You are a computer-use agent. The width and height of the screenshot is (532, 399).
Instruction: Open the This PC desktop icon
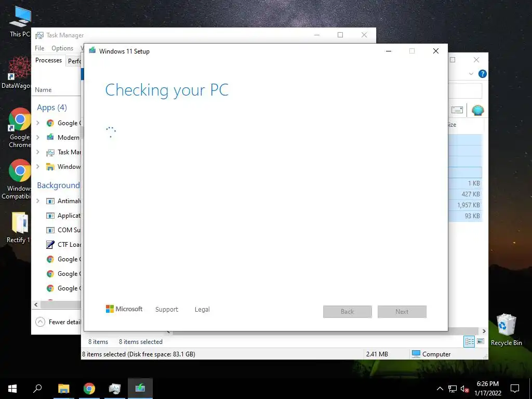[20, 21]
